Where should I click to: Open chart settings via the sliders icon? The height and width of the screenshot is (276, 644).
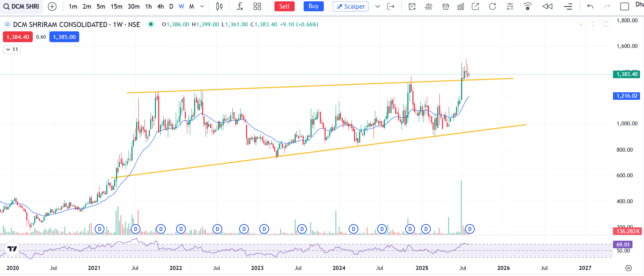tap(510, 6)
